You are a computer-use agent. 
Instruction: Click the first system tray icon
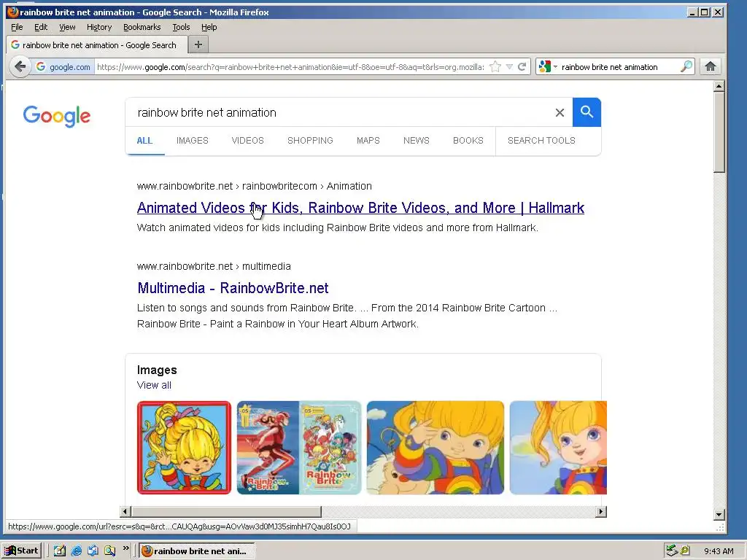pyautogui.click(x=672, y=551)
